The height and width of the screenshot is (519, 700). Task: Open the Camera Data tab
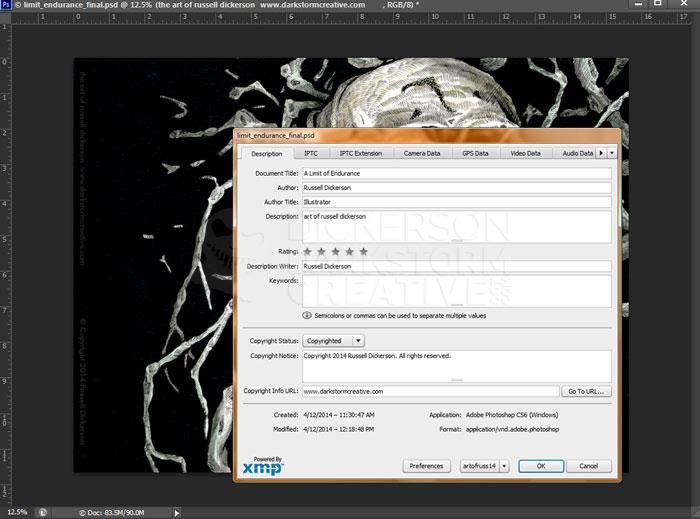(422, 153)
